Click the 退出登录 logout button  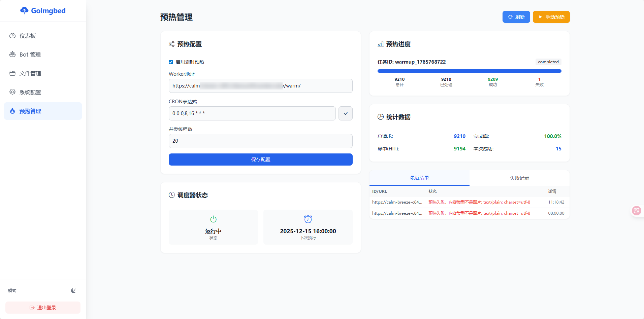pos(43,308)
